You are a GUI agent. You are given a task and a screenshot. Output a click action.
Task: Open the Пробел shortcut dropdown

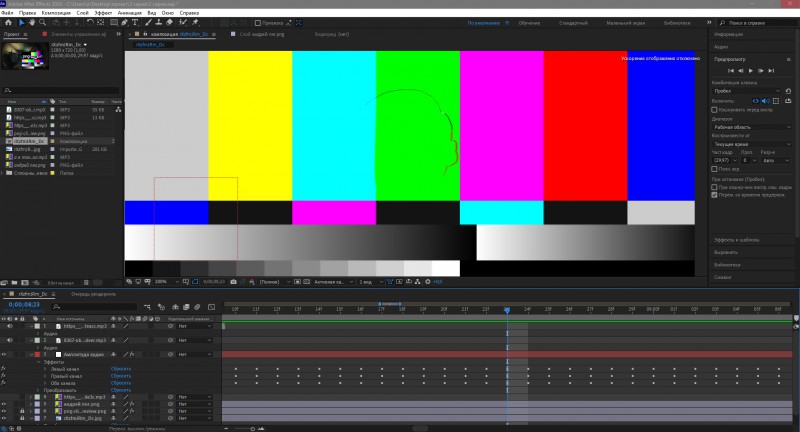[x=746, y=91]
